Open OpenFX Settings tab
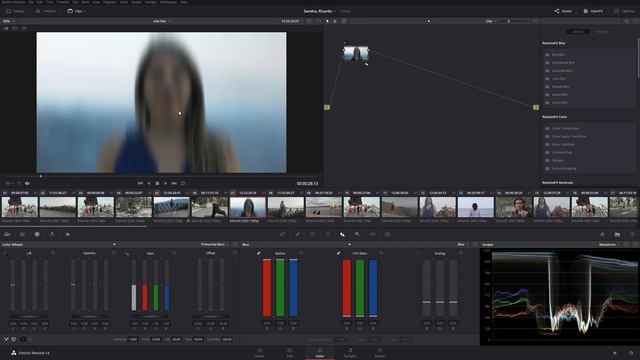This screenshot has width=640, height=360. tap(602, 31)
